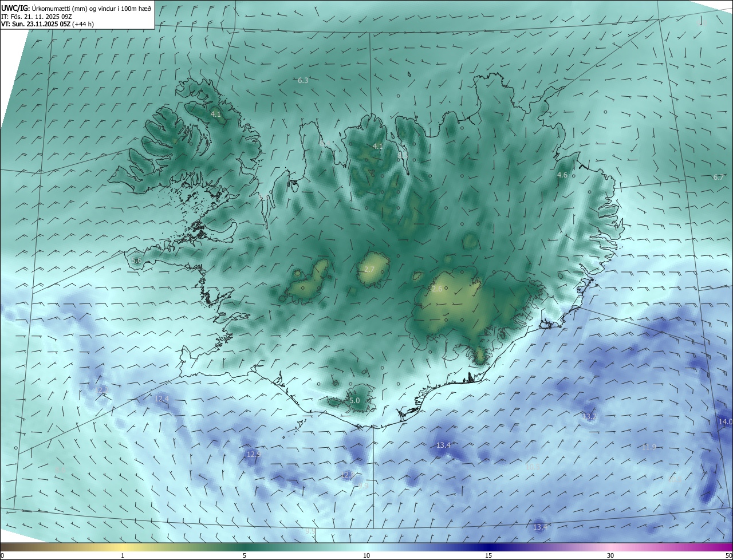Click the 12.9 value in the southwest ocean
Screen dimensions: 733x560
click(254, 453)
